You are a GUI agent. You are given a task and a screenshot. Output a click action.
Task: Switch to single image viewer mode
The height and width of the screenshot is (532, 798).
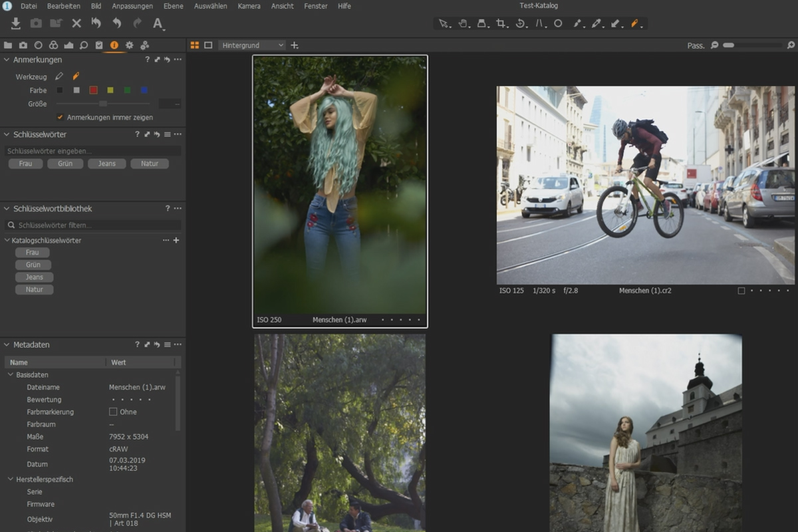point(208,45)
